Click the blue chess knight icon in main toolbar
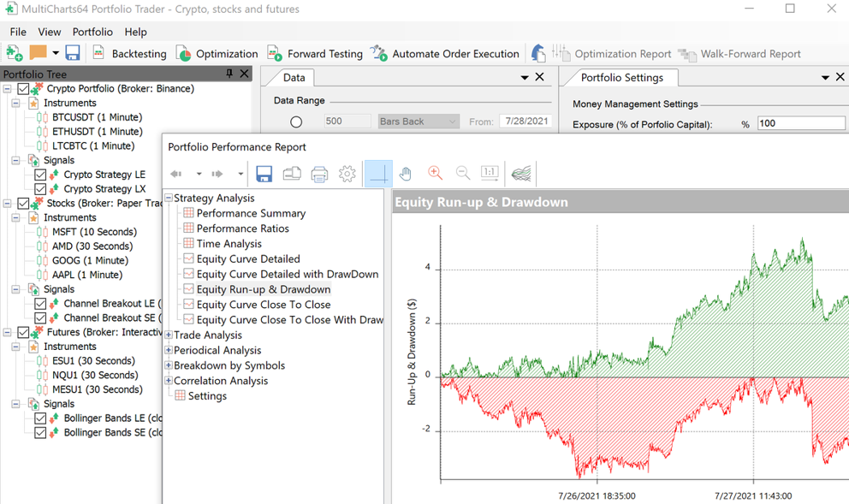The width and height of the screenshot is (849, 504). [538, 53]
